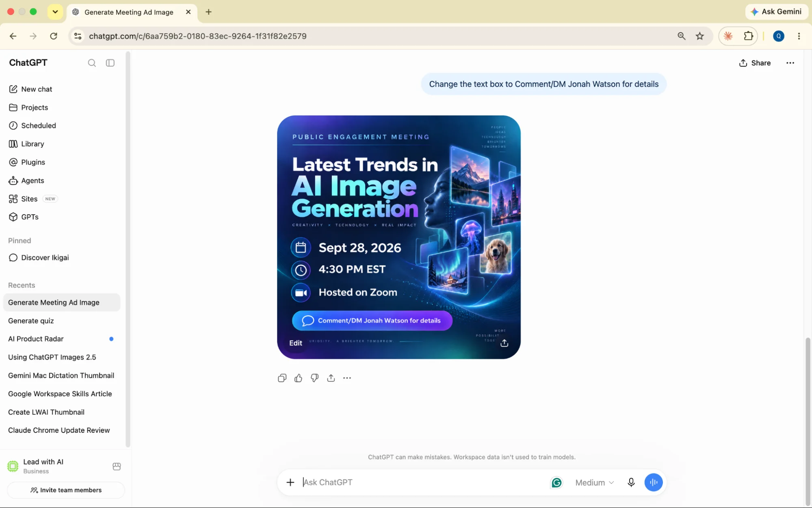Screen dimensions: 812x508
Task: Open Create LWAI Thumbnail chat
Action: pos(61,412)
